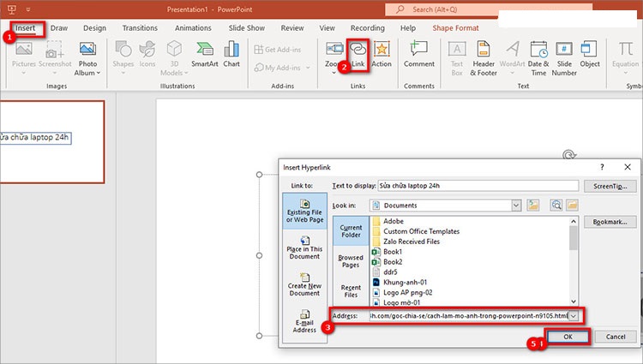This screenshot has width=643, height=364.
Task: Select Place in This Document
Action: click(304, 248)
